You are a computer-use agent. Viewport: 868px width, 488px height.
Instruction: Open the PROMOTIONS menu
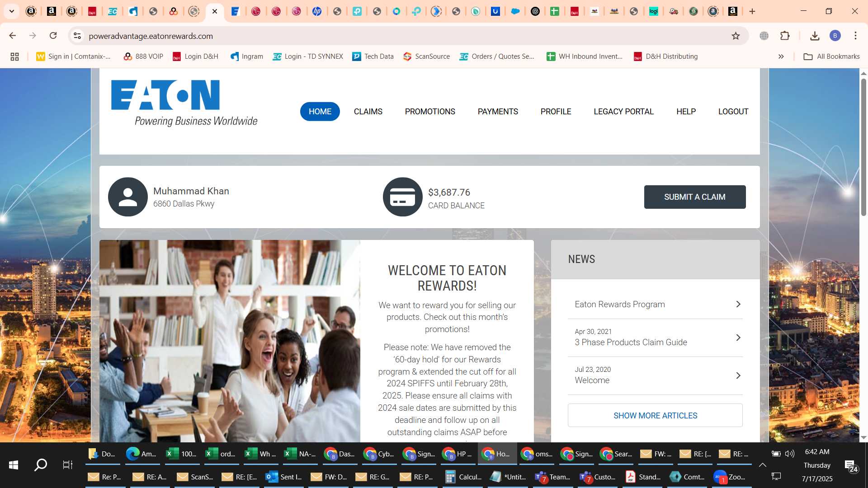coord(430,112)
